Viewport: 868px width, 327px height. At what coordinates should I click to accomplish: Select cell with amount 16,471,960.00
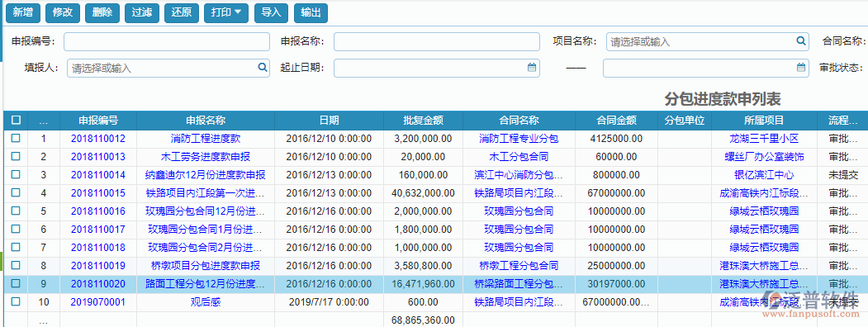pos(424,284)
